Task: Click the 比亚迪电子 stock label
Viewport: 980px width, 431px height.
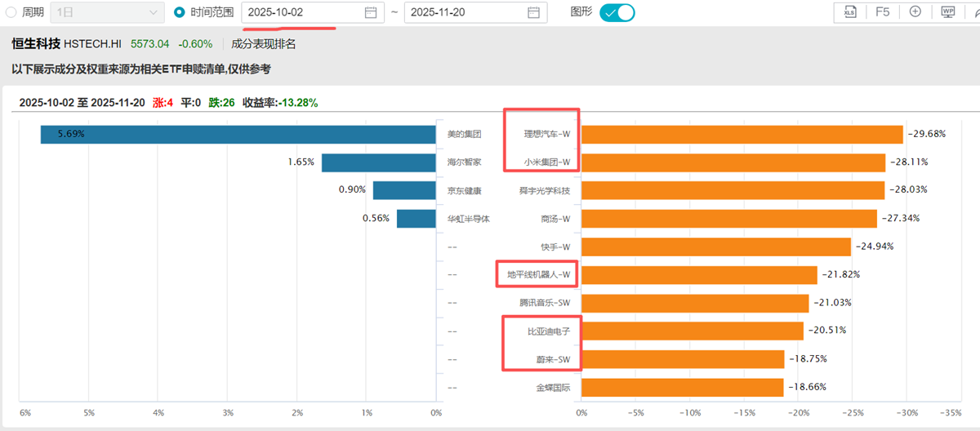Action: (x=550, y=331)
